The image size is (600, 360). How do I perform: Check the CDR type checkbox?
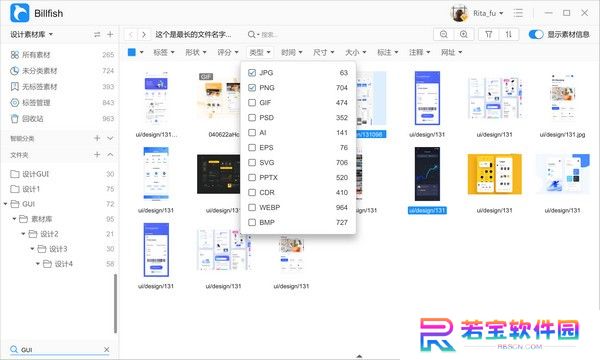tap(252, 192)
